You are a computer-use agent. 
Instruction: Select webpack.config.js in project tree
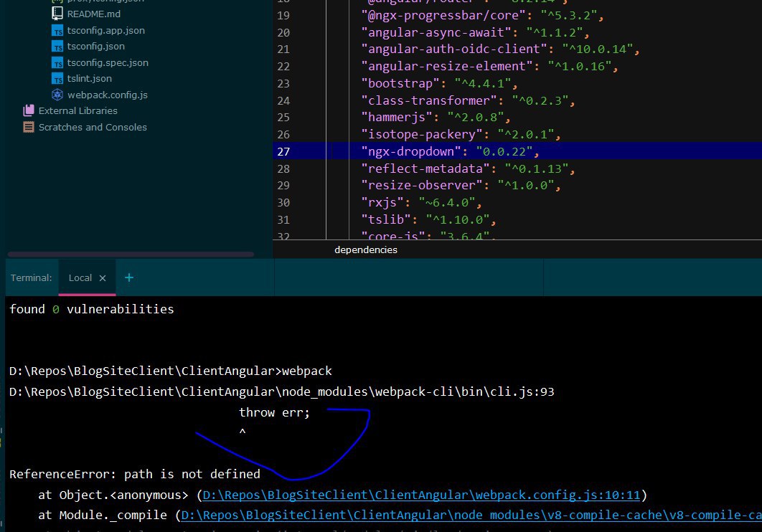pyautogui.click(x=108, y=95)
